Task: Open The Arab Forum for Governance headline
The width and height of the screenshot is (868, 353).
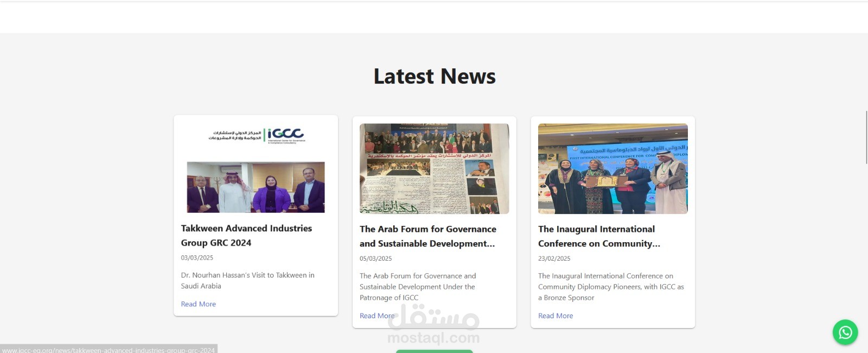Action: [427, 236]
